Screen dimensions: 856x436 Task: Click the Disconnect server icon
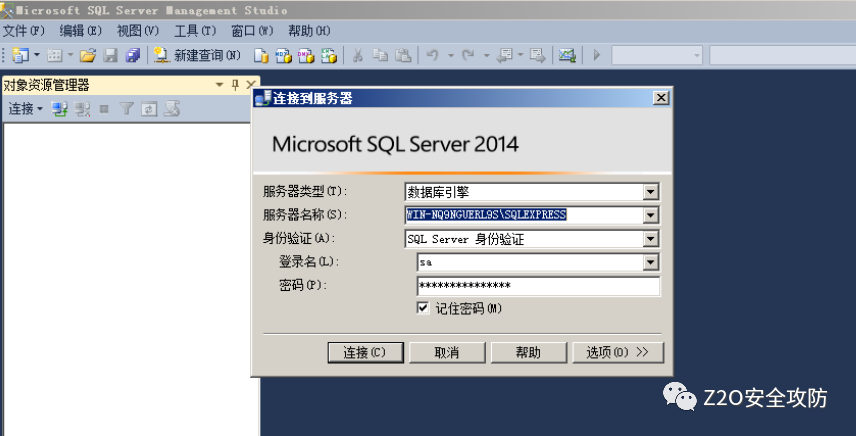pos(82,109)
